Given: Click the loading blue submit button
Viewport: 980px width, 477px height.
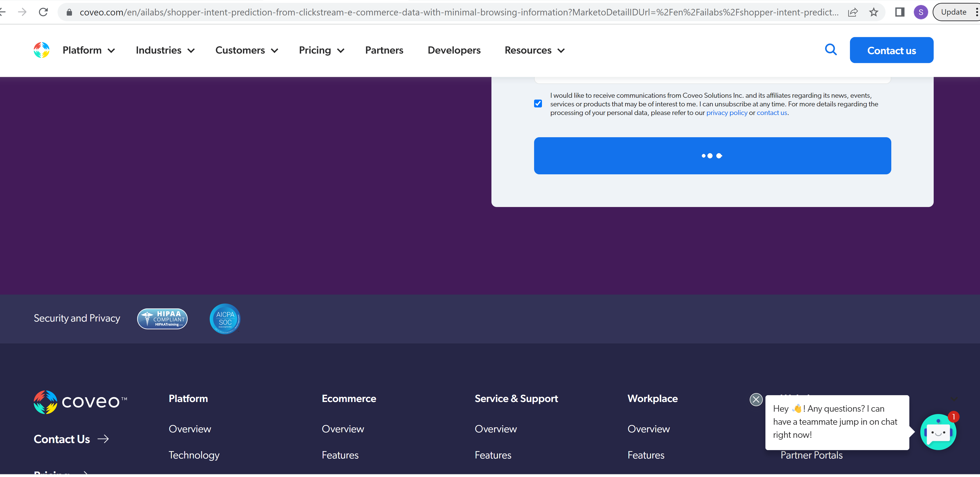Looking at the screenshot, I should (712, 156).
